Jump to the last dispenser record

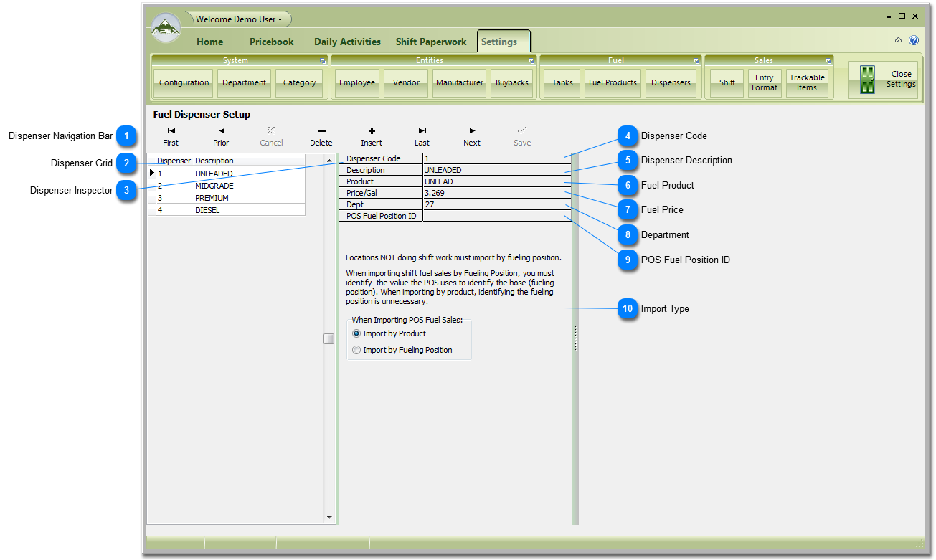(422, 136)
